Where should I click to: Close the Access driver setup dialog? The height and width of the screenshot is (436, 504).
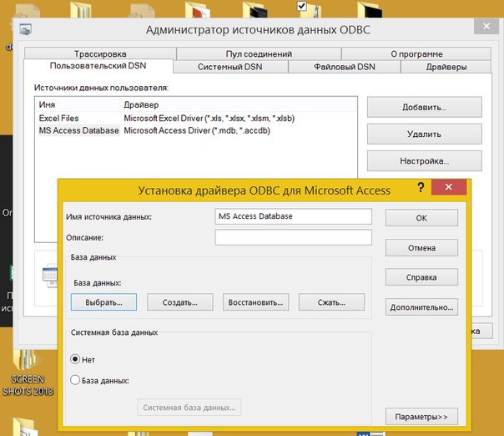click(x=449, y=187)
